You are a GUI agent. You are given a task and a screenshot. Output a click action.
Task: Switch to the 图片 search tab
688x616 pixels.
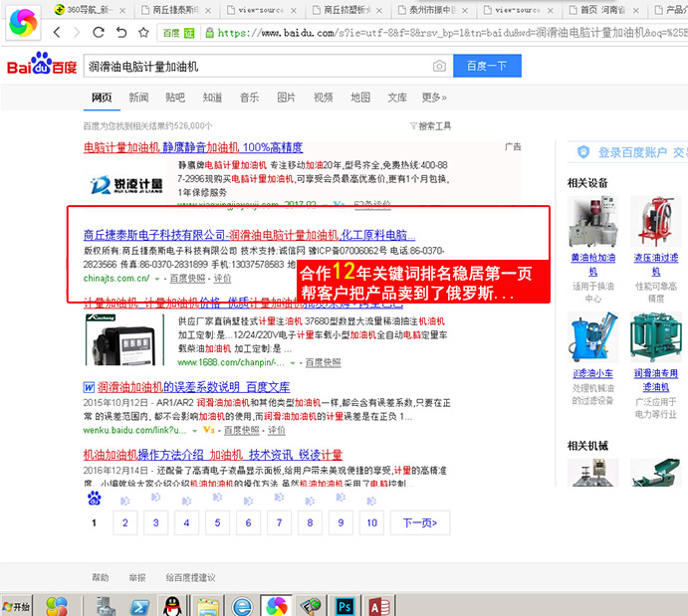pyautogui.click(x=286, y=98)
